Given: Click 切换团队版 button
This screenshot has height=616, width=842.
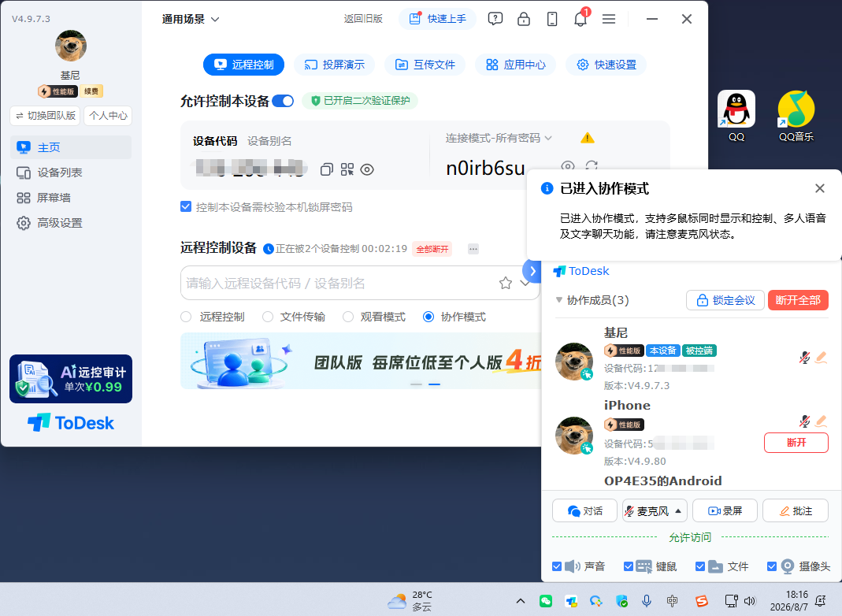Looking at the screenshot, I should tap(45, 116).
